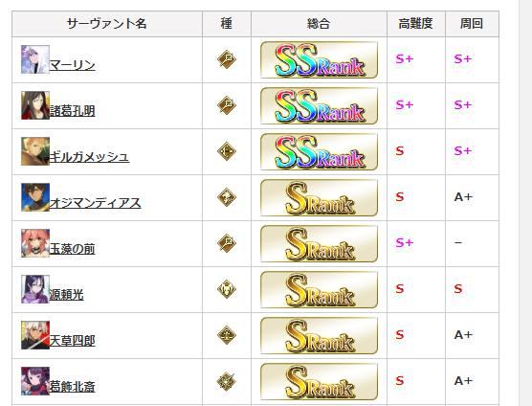Click 葛飾北斎's Foreigner class icon
Image resolution: width=532 pixels, height=406 pixels.
coord(227,381)
